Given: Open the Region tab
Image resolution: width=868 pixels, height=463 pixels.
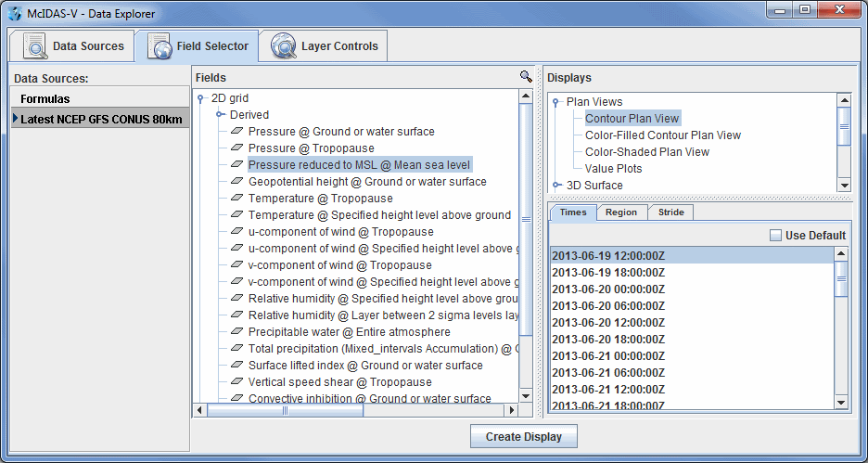Looking at the screenshot, I should pos(621,212).
